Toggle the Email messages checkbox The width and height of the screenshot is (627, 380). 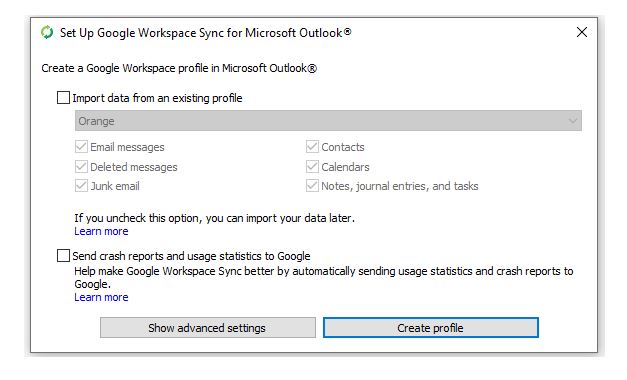tap(81, 147)
